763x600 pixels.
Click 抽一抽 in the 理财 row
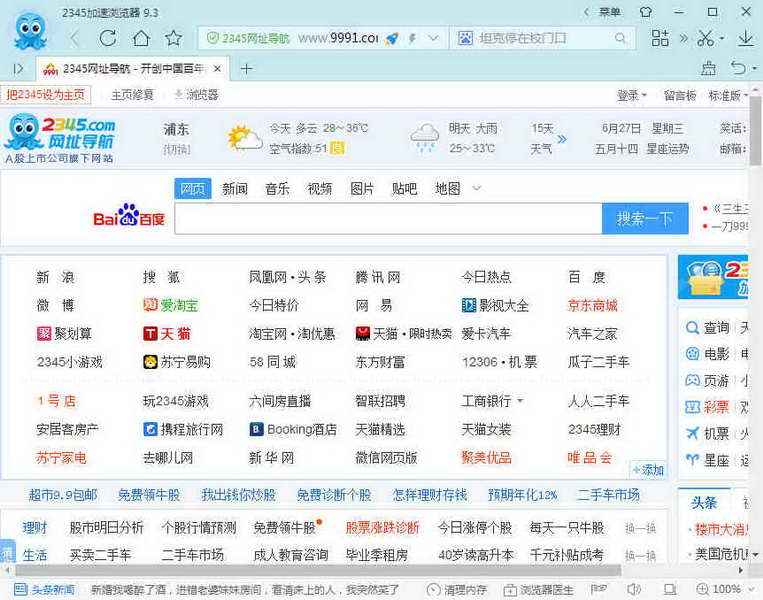[640, 528]
